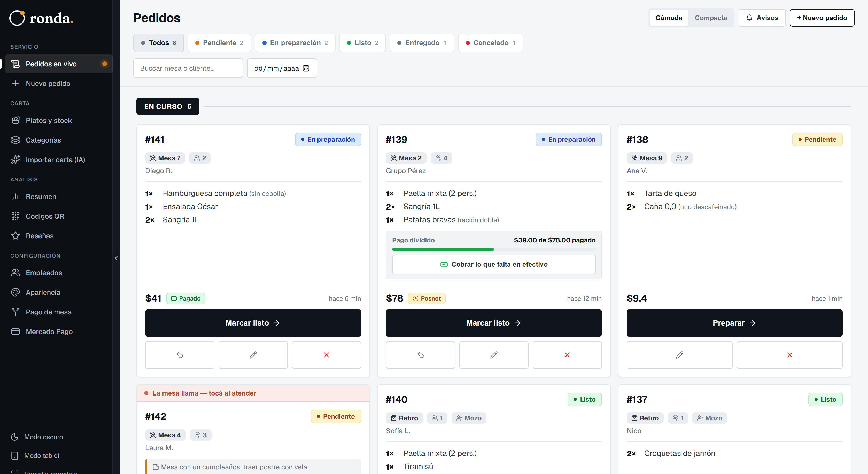868x474 pixels.
Task: Filter orders by Pendiente tab
Action: tap(219, 43)
